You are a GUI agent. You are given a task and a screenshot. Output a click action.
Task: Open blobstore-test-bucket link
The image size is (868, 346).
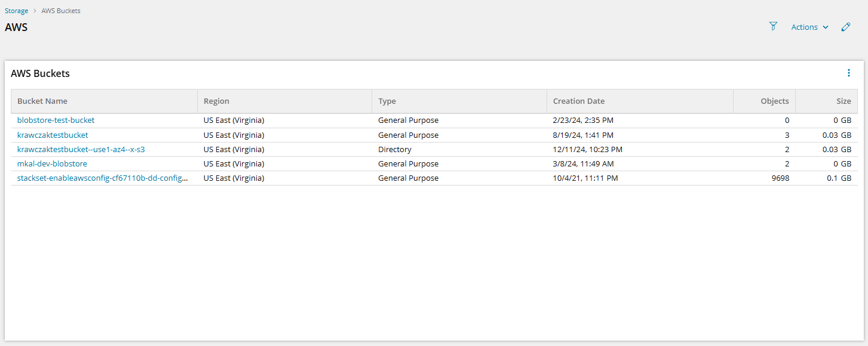(x=56, y=121)
